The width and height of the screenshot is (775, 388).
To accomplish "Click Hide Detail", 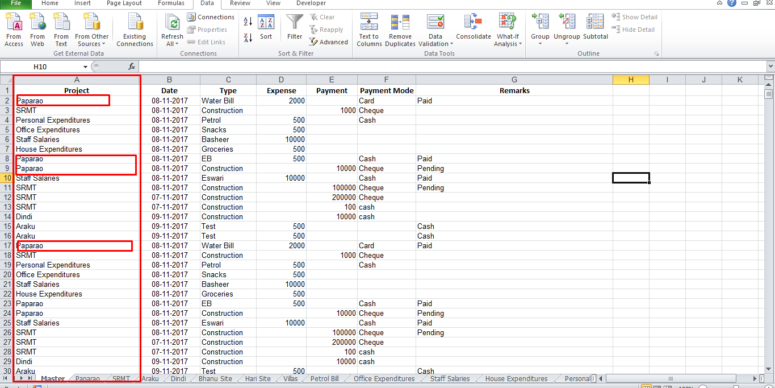I will point(634,30).
